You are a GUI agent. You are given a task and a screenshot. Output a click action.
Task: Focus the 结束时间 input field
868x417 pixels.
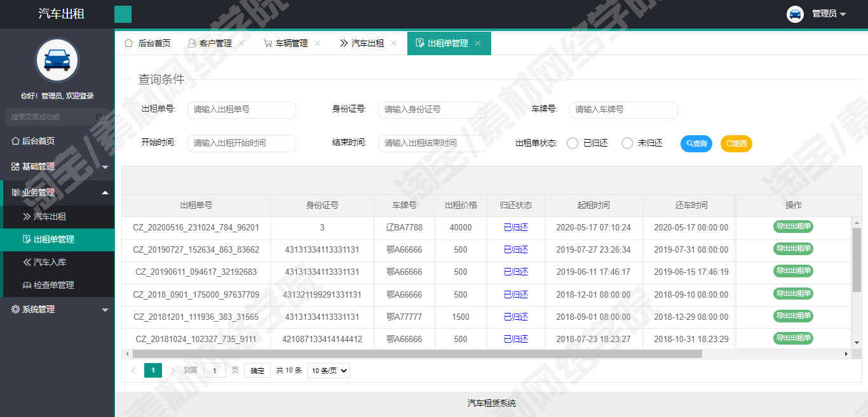click(432, 143)
